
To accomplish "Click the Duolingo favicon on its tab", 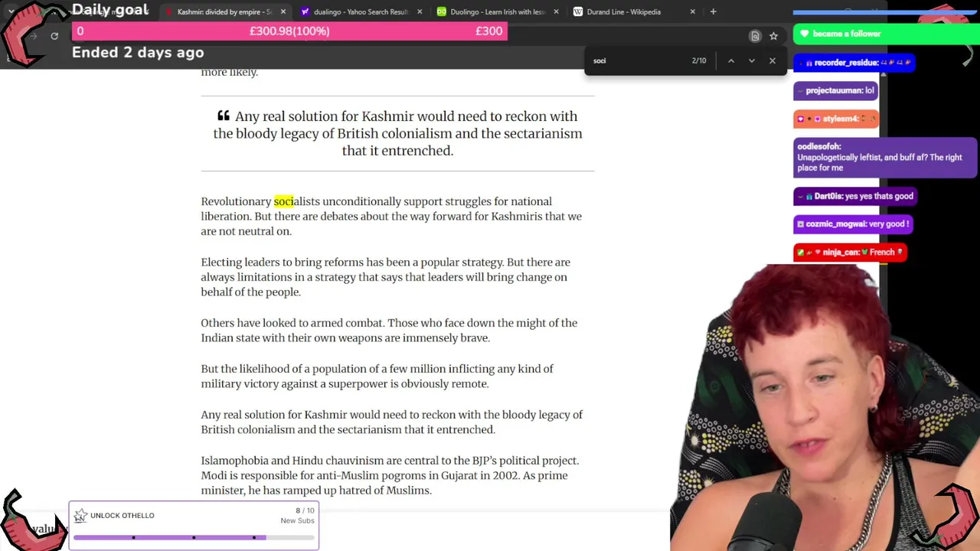I will 442,11.
